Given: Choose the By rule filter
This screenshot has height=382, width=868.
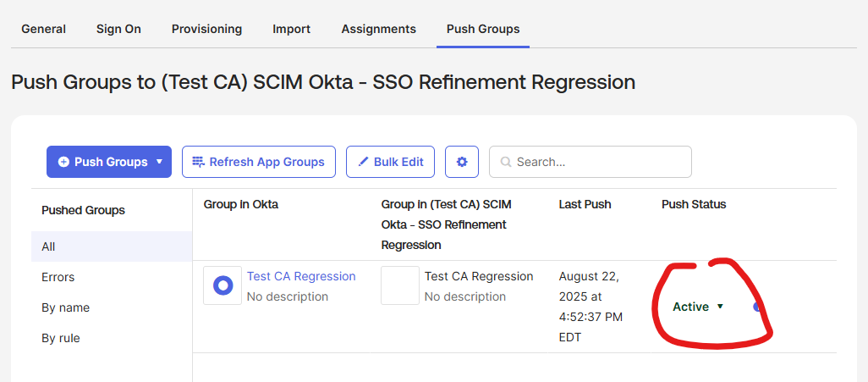Looking at the screenshot, I should 61,338.
